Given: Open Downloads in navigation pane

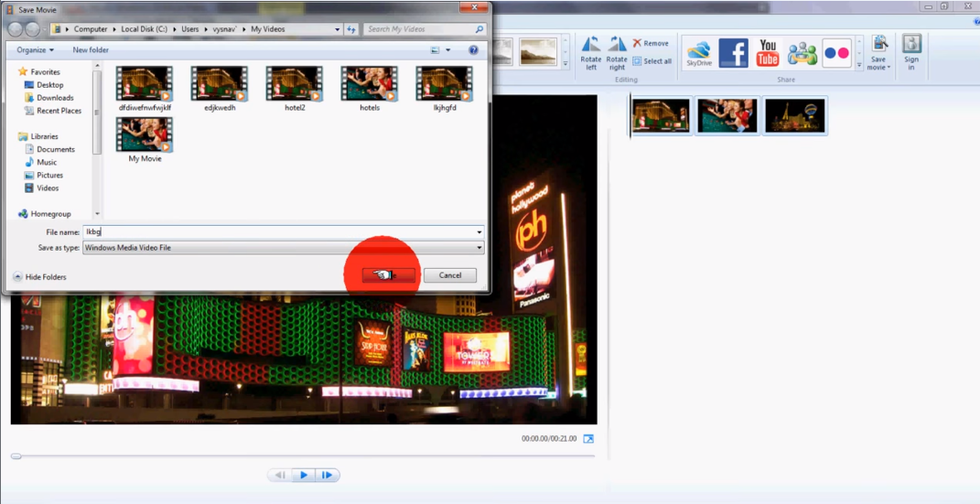Looking at the screenshot, I should [54, 98].
